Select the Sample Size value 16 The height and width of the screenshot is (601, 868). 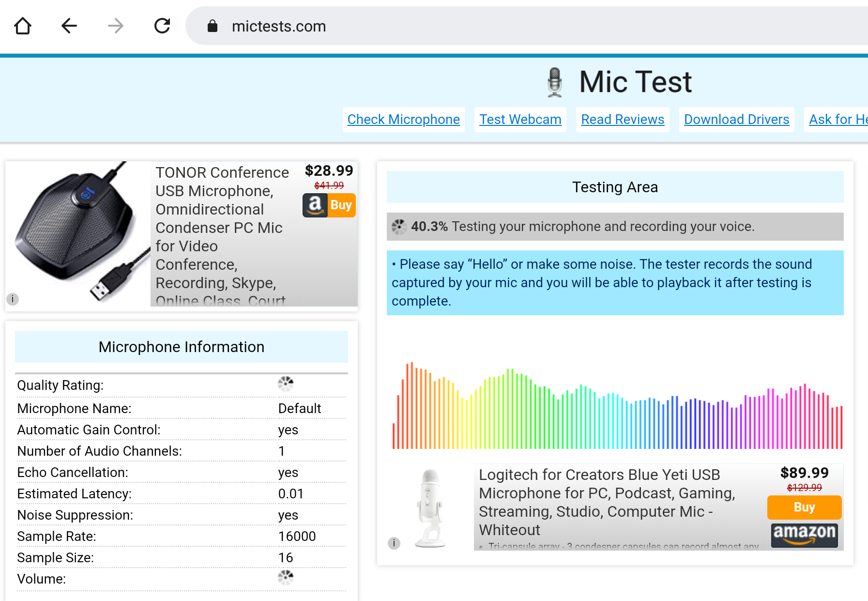(286, 558)
